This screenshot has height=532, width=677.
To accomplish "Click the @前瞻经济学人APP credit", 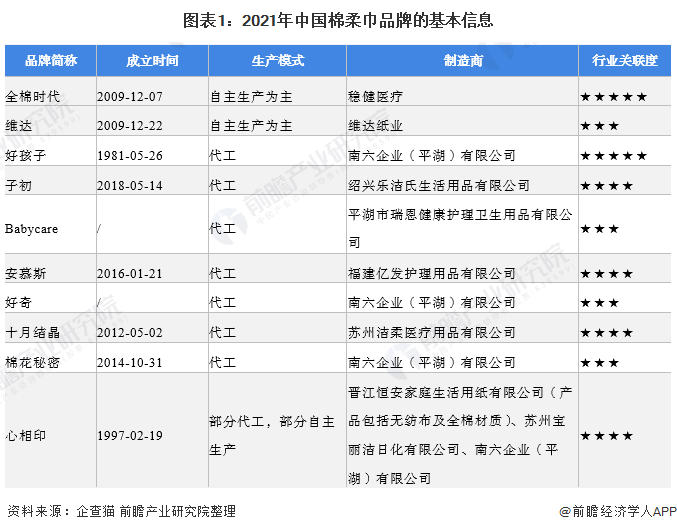I will pos(618,511).
